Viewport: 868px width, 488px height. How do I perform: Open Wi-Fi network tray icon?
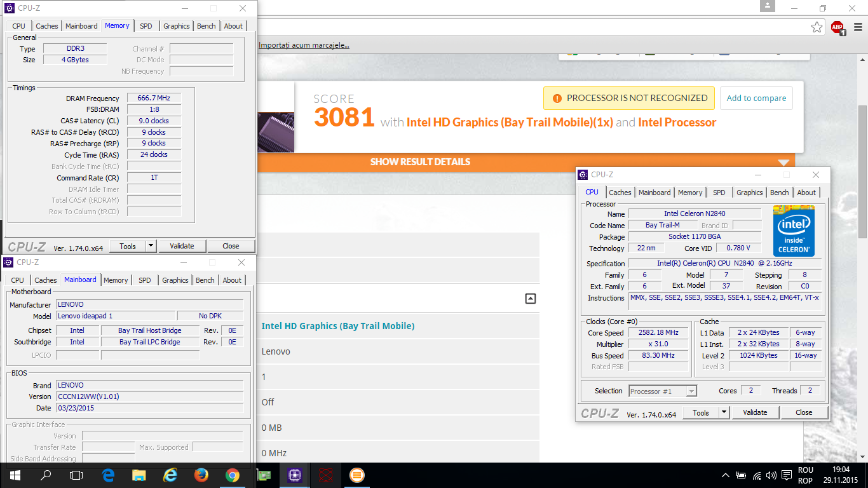pos(757,475)
